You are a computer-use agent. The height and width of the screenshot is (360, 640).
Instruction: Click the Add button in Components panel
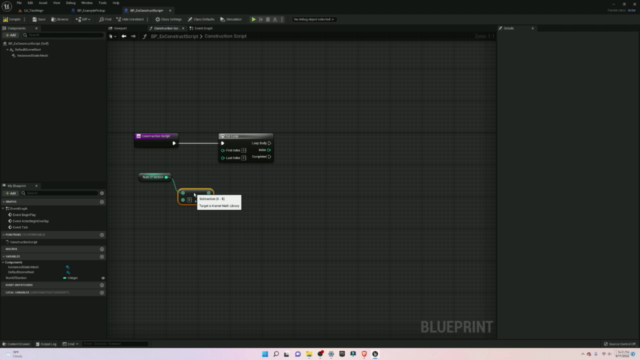[11, 35]
